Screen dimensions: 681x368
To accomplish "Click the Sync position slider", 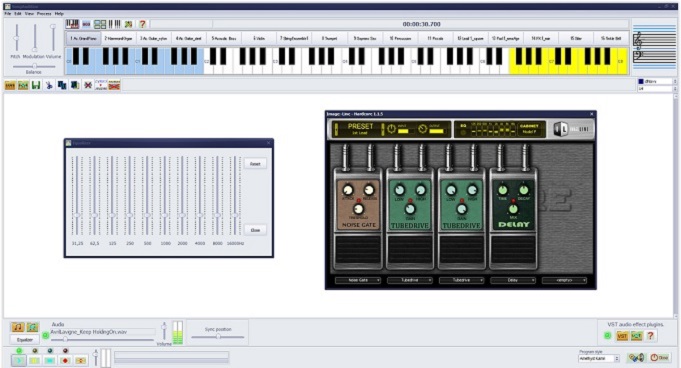I will [x=218, y=337].
